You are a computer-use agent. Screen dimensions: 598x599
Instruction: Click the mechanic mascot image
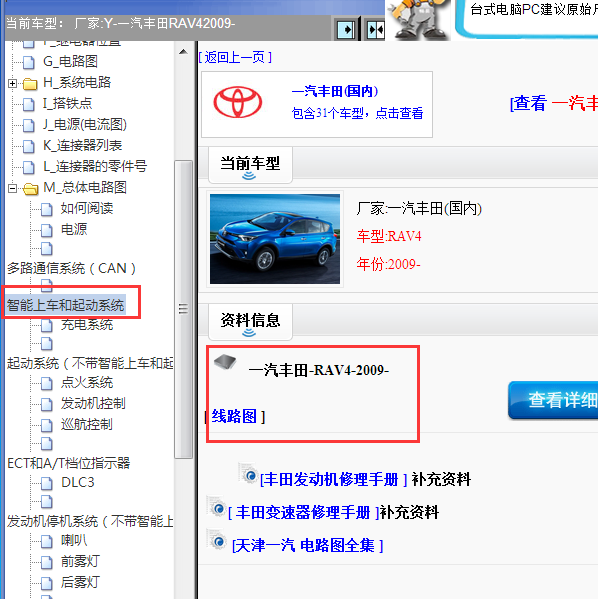418,19
